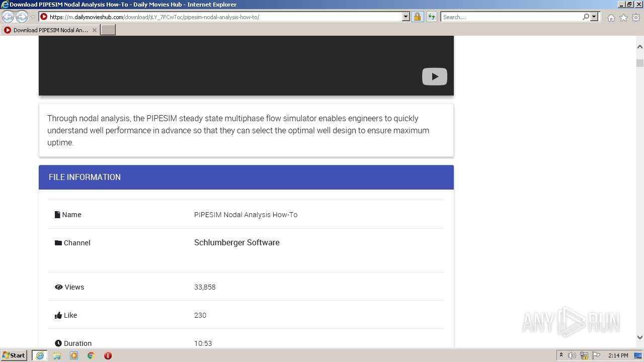Select the dailymovieshub URL in address bar
This screenshot has width=644, height=362.
click(x=154, y=17)
